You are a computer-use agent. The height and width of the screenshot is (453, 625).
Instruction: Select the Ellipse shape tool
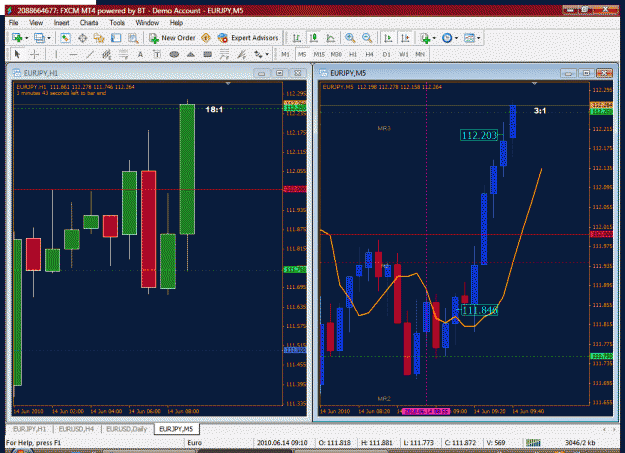click(174, 54)
